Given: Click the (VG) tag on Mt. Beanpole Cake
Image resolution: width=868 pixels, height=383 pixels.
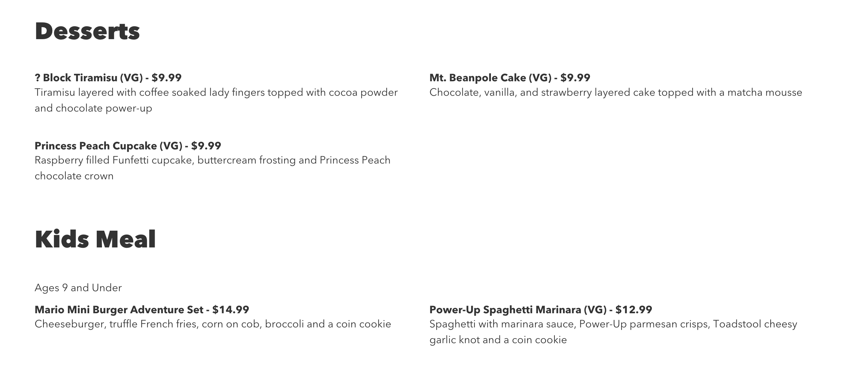Looking at the screenshot, I should (x=540, y=78).
